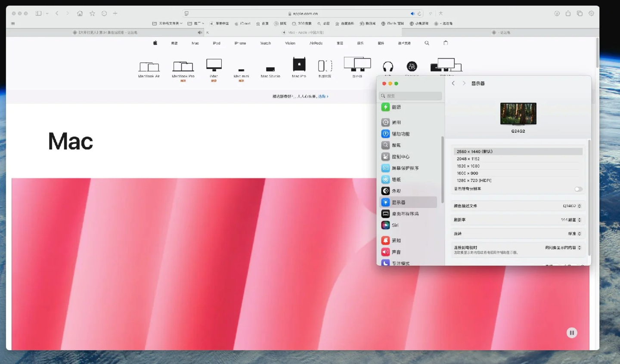This screenshot has width=620, height=364.
Task: Open Safari history clock icon
Action: click(x=104, y=13)
